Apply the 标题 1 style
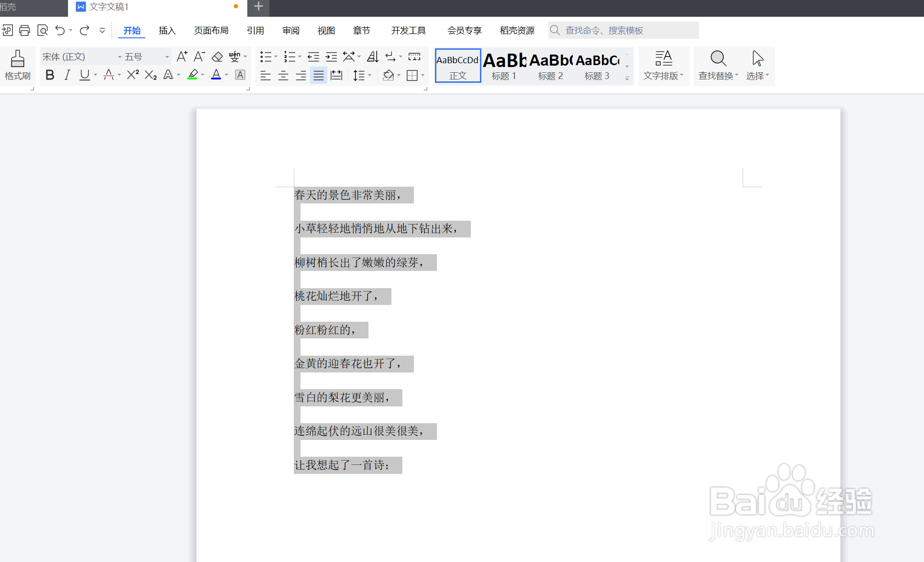Viewport: 924px width, 562px height. coord(504,66)
